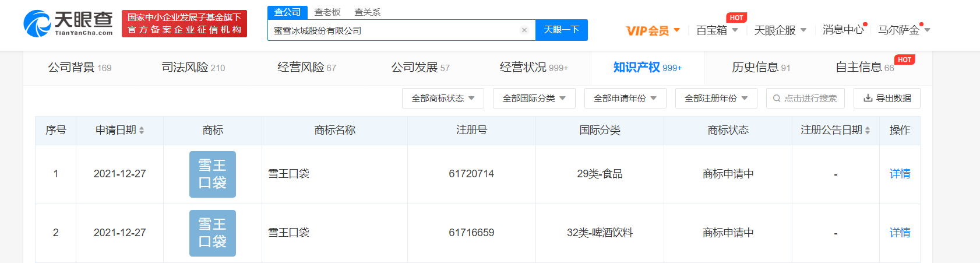Open 详情 for registration 61716659
Screen dimensions: 980x263
pyautogui.click(x=900, y=233)
